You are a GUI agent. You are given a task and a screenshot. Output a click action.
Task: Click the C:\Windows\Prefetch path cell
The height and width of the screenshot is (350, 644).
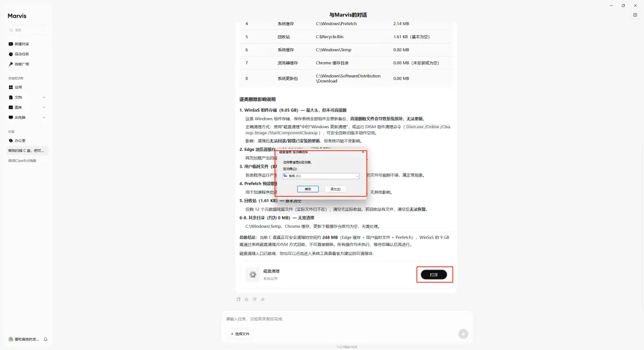click(x=336, y=24)
